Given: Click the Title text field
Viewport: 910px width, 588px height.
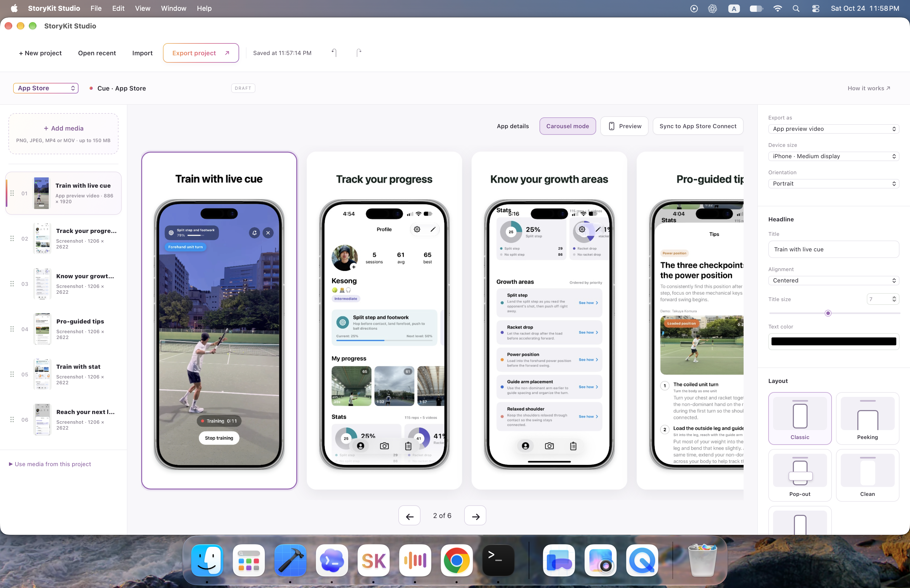Looking at the screenshot, I should pos(834,249).
